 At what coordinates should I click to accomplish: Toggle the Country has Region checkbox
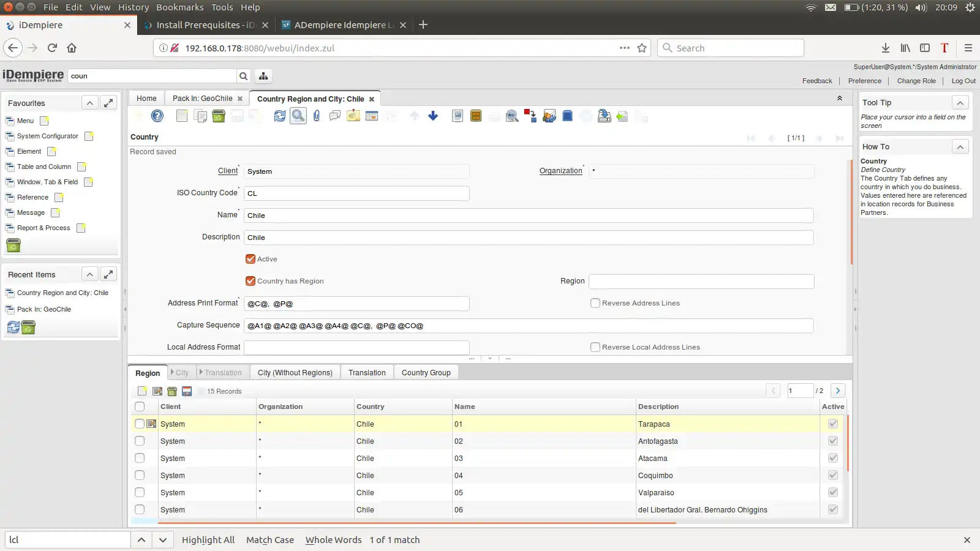pos(251,281)
